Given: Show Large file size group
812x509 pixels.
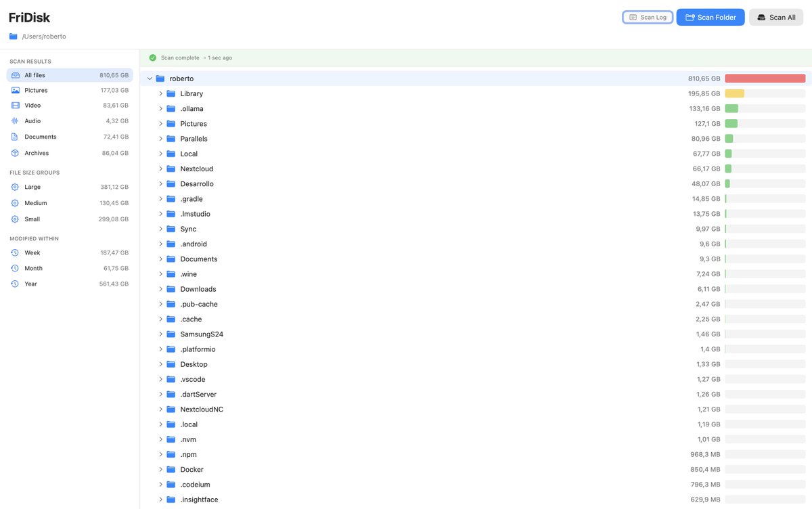Looking at the screenshot, I should click(x=70, y=187).
